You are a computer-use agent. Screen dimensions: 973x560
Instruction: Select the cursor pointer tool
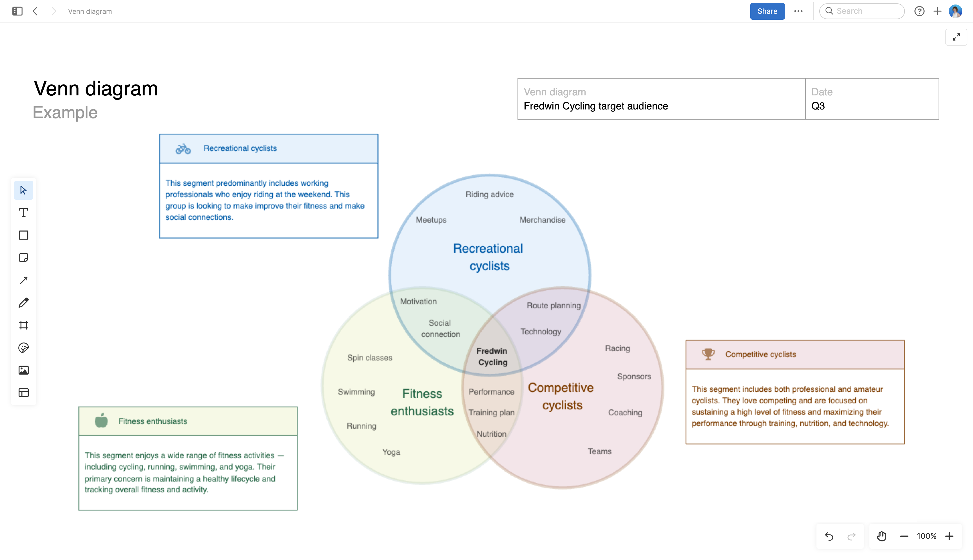(23, 190)
